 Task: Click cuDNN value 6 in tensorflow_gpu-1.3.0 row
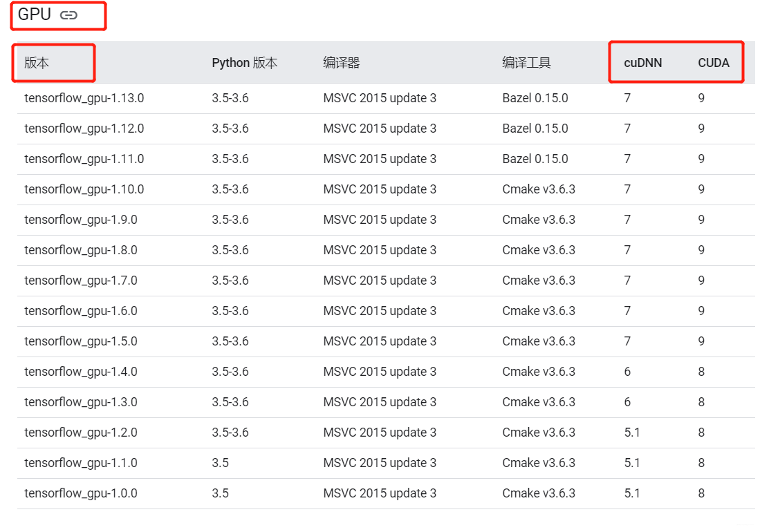627,402
